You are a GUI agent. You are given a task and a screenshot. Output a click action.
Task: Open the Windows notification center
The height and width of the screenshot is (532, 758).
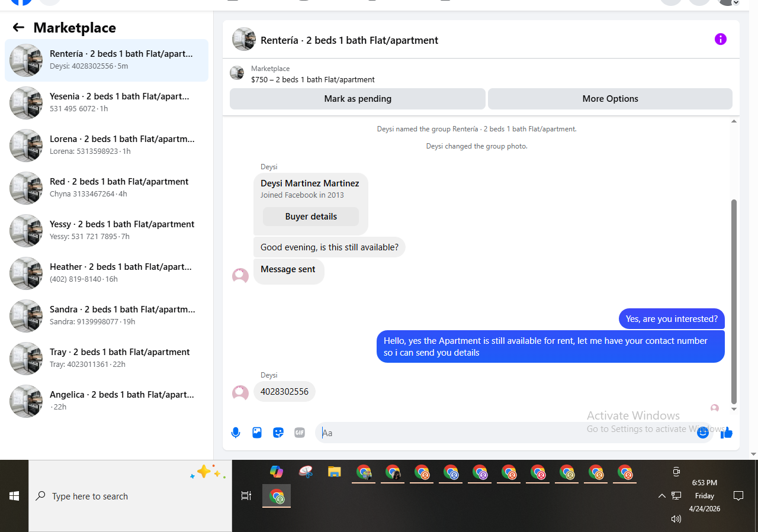(738, 496)
